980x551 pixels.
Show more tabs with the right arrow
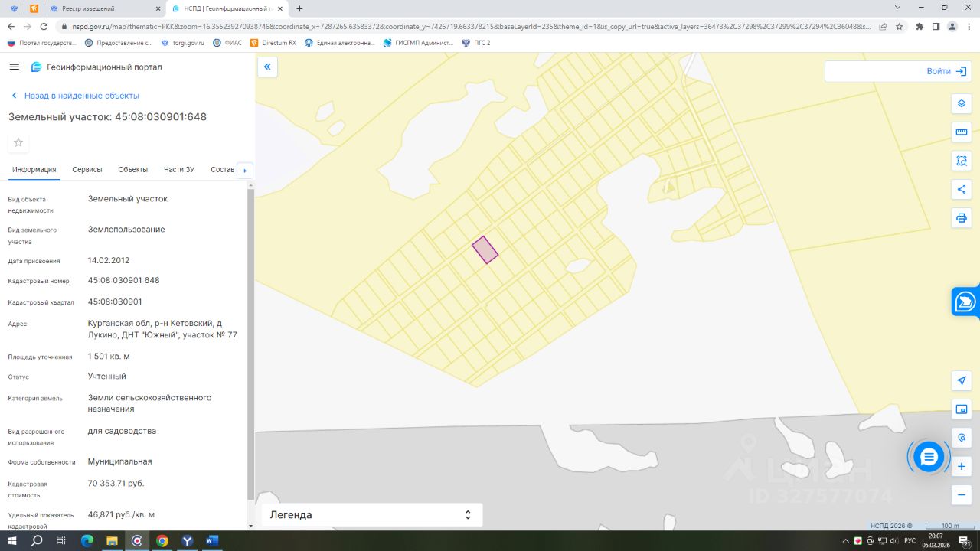pyautogui.click(x=245, y=170)
